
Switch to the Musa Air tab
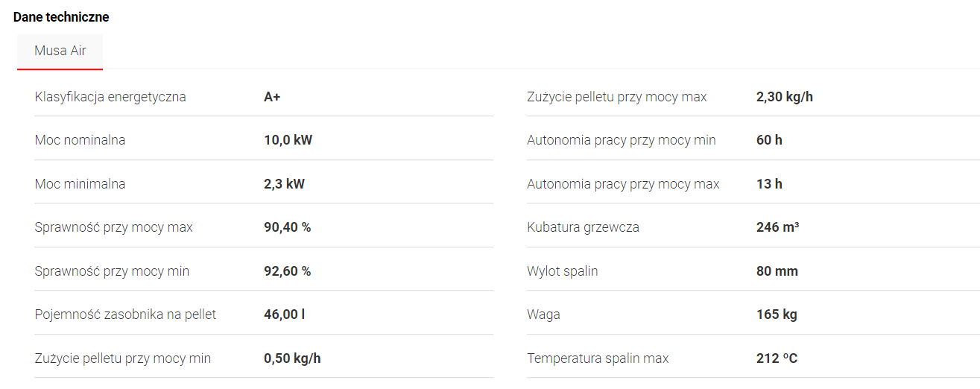tap(60, 51)
